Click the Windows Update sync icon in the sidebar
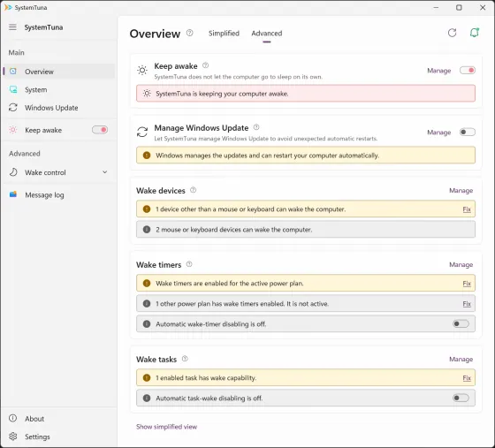This screenshot has height=448, width=495. pyautogui.click(x=13, y=108)
